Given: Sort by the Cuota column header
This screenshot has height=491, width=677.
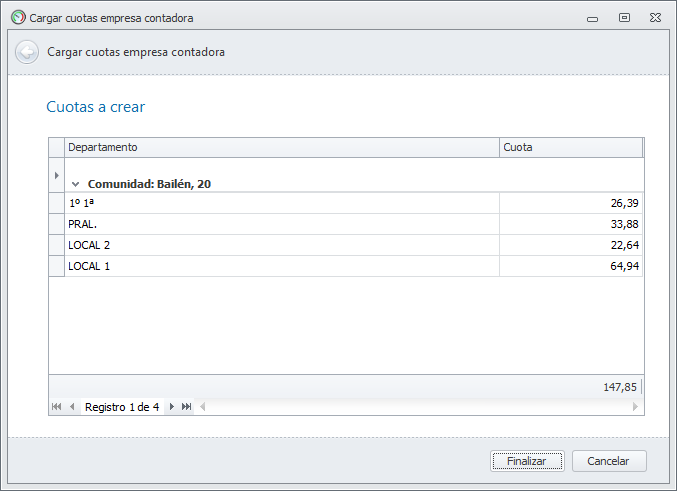Looking at the screenshot, I should [x=570, y=147].
